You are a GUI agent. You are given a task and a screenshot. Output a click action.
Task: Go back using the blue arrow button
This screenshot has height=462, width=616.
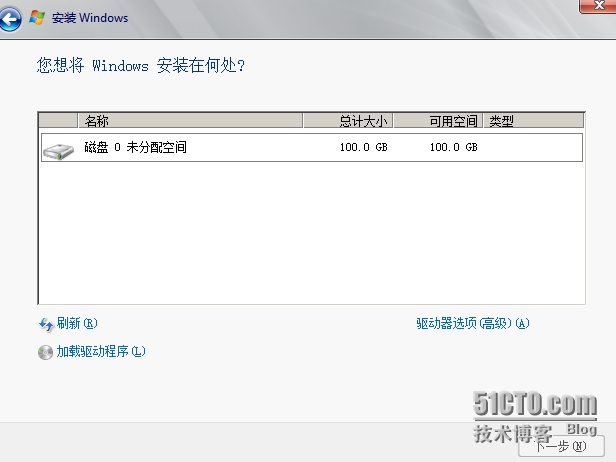pyautogui.click(x=10, y=19)
